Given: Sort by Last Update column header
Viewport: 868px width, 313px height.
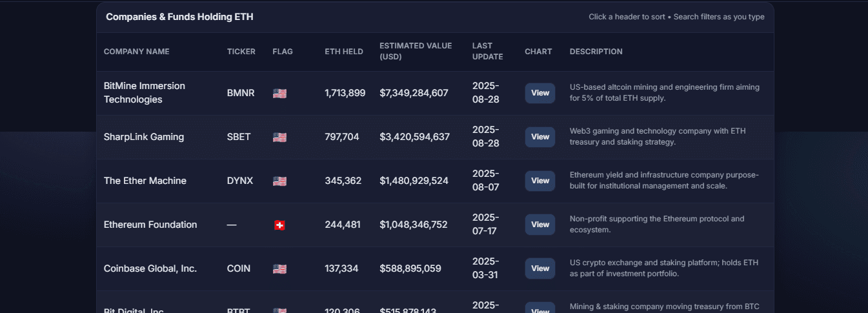Looking at the screenshot, I should click(x=487, y=51).
